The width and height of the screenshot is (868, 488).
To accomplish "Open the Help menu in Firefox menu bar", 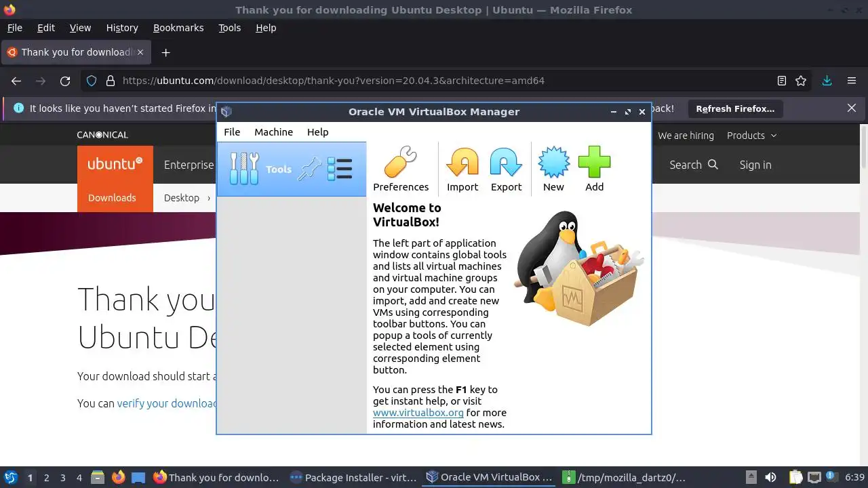I will tap(266, 28).
